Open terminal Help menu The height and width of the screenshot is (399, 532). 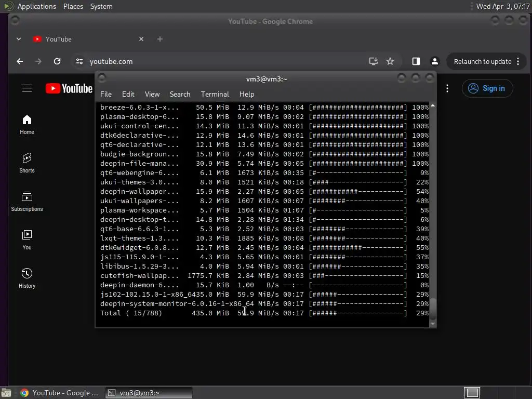[x=247, y=94]
